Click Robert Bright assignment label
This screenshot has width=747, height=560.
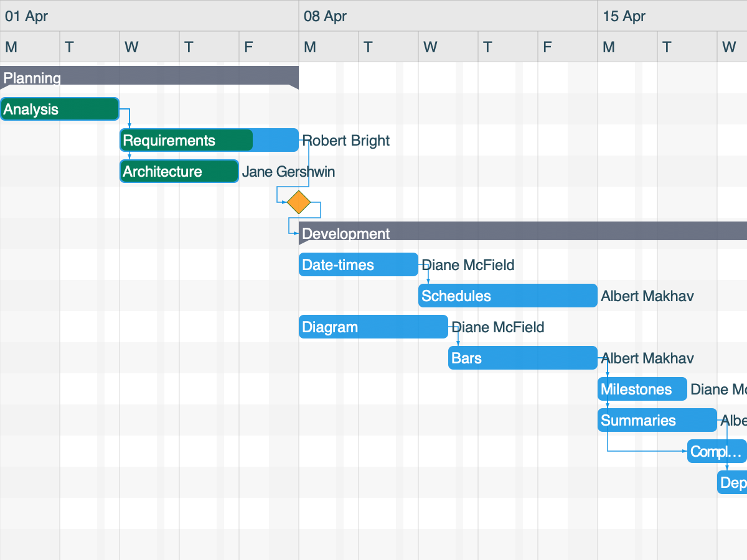coord(346,141)
